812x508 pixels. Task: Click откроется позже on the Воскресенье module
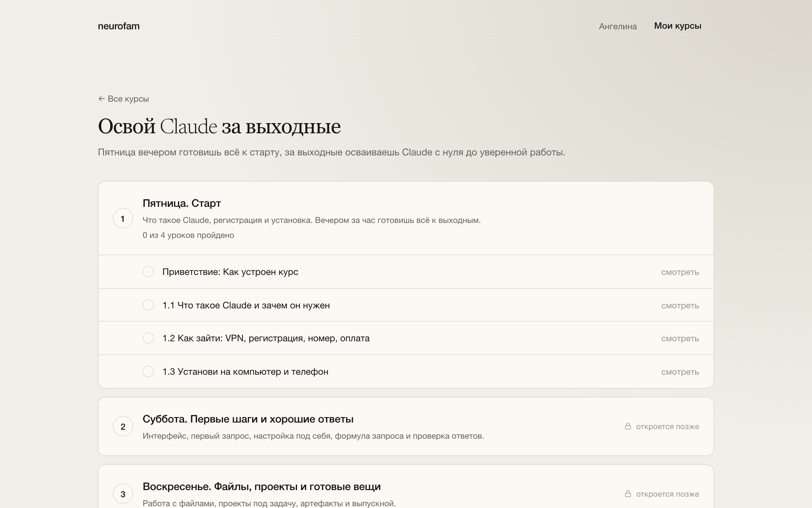668,494
